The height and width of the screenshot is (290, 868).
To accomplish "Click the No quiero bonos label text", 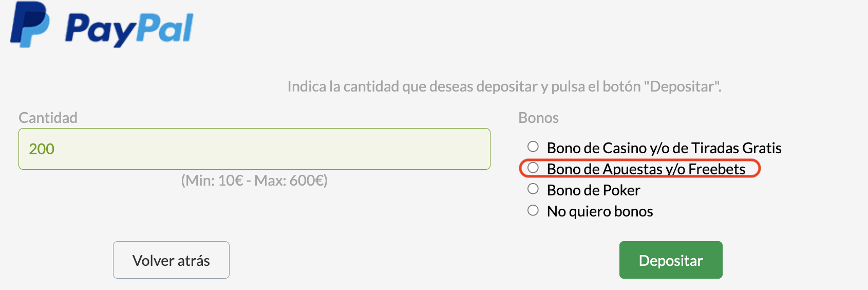I will tap(600, 211).
